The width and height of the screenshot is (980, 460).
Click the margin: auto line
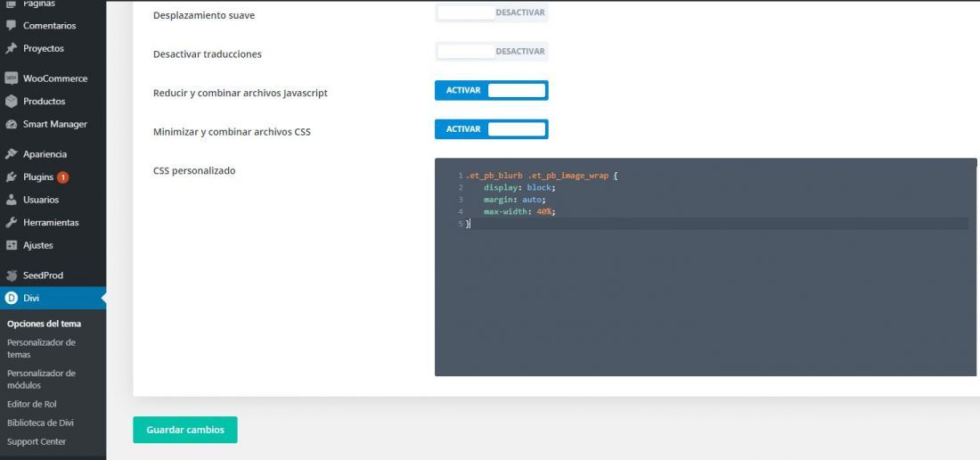(514, 200)
